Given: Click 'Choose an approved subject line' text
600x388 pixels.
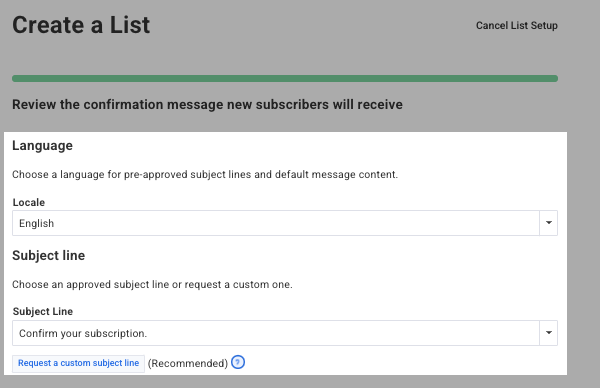Looking at the screenshot, I should [x=152, y=285].
